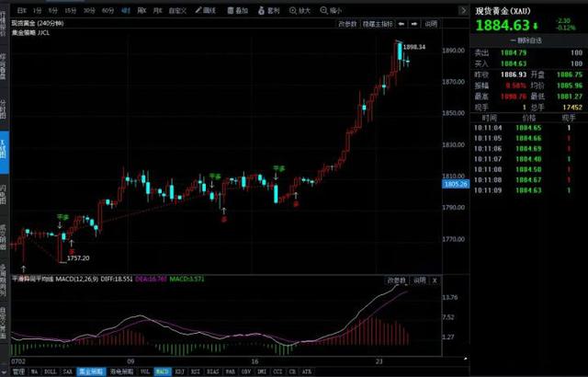Toggle 隐藏主指标 to hide main indicator
This screenshot has width=588, height=377.
click(x=378, y=24)
